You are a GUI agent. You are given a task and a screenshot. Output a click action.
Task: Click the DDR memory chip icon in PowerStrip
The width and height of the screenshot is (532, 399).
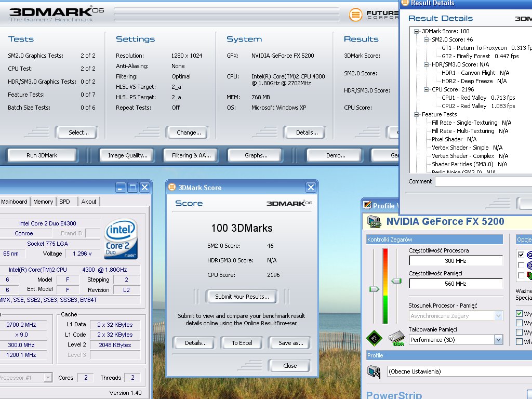pos(396,338)
